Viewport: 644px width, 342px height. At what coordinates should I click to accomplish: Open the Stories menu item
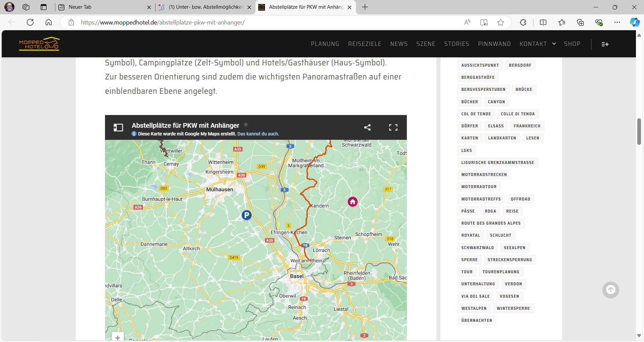pos(457,44)
